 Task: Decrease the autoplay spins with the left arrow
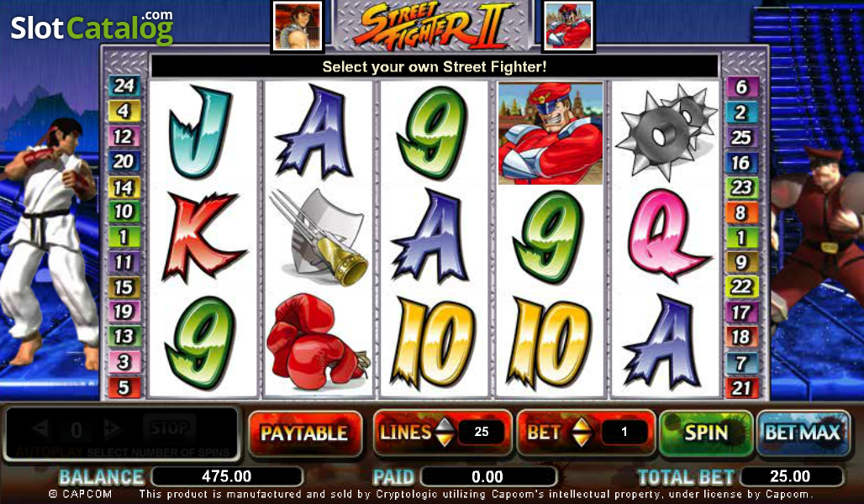(41, 428)
